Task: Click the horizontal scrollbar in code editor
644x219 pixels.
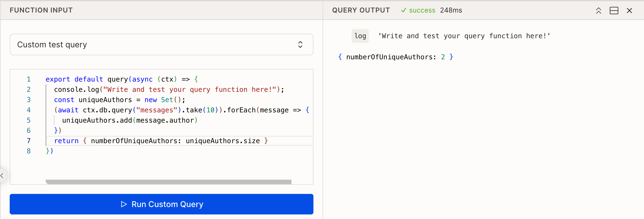Action: point(169,182)
